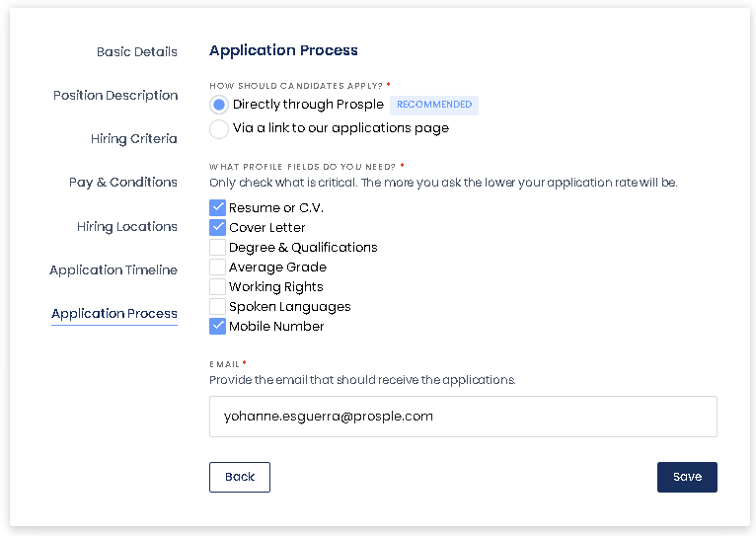Open the Application Timeline section
The width and height of the screenshot is (756, 536).
[x=113, y=270]
